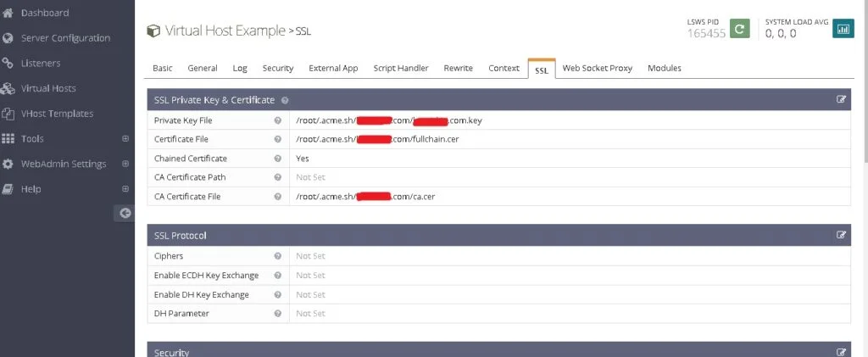The width and height of the screenshot is (868, 357).
Task: Show help for Ciphers
Action: 278,256
